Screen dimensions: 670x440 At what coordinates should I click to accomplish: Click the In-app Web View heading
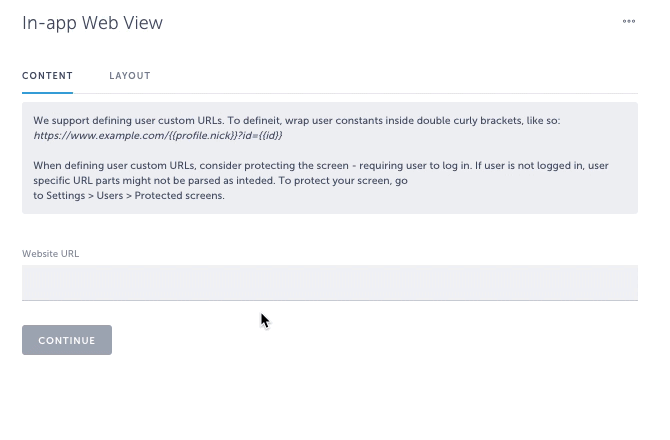pos(92,23)
